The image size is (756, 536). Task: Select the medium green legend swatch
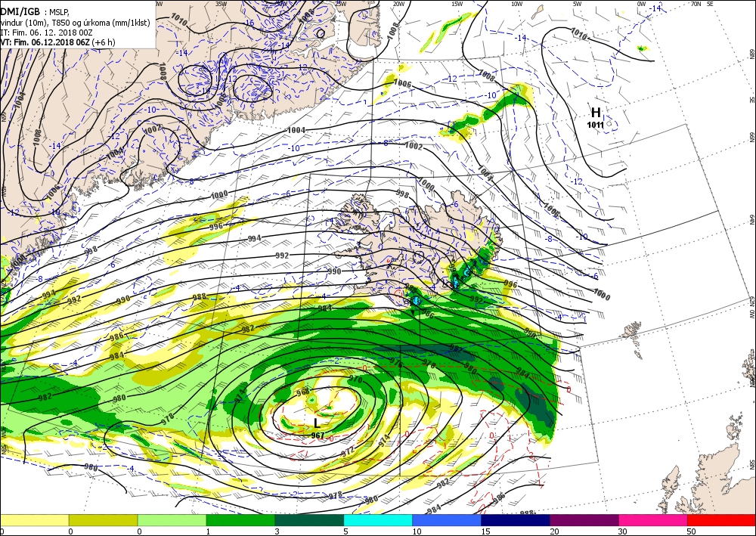240,520
